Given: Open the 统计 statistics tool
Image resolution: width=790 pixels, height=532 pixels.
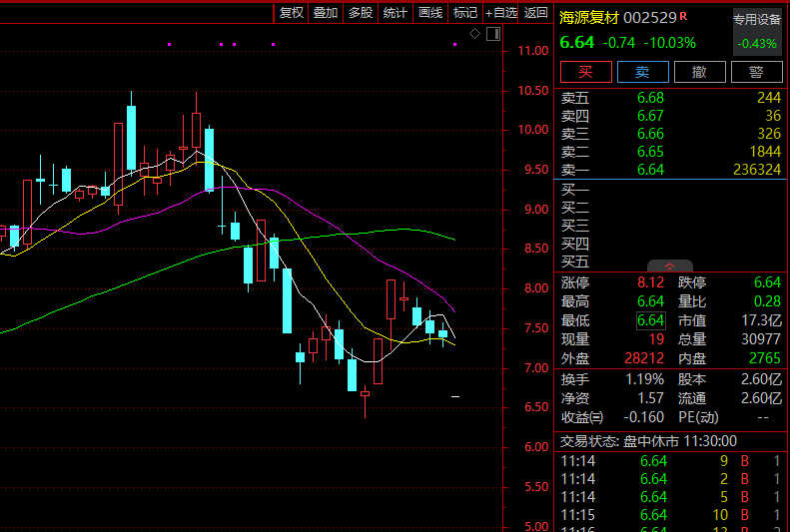Looking at the screenshot, I should tap(395, 13).
